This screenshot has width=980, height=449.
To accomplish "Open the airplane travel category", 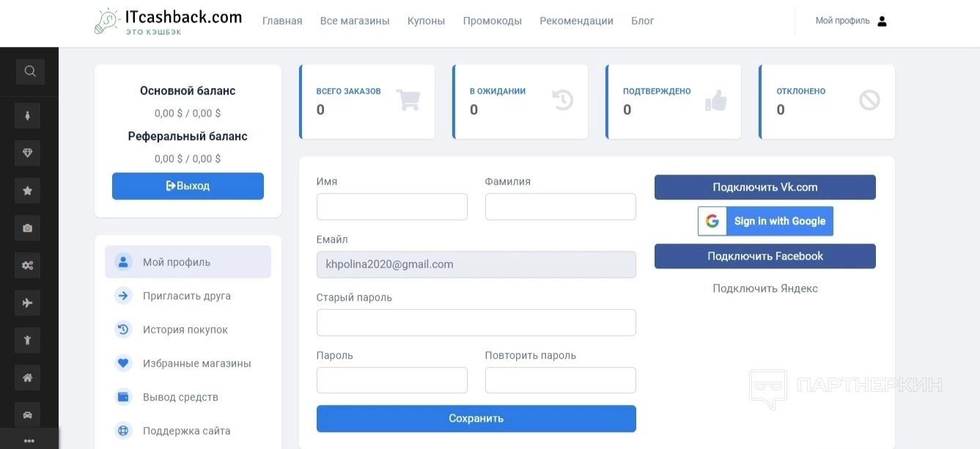I will (x=28, y=303).
